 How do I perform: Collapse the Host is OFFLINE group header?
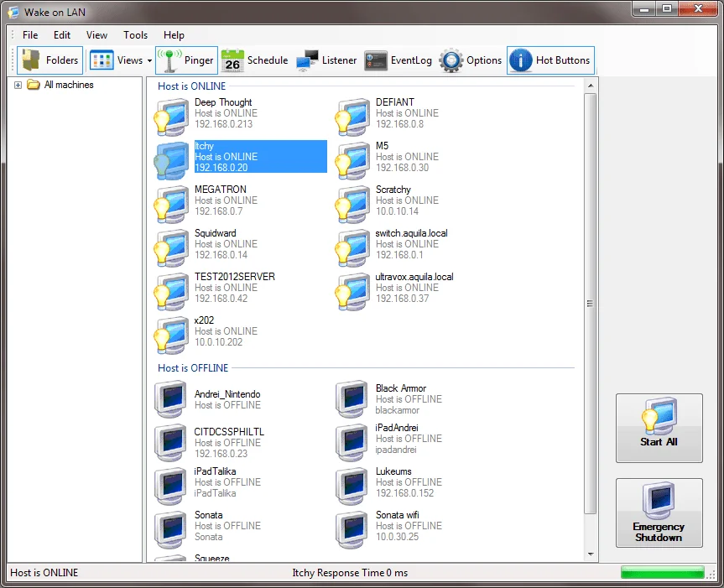click(x=193, y=367)
